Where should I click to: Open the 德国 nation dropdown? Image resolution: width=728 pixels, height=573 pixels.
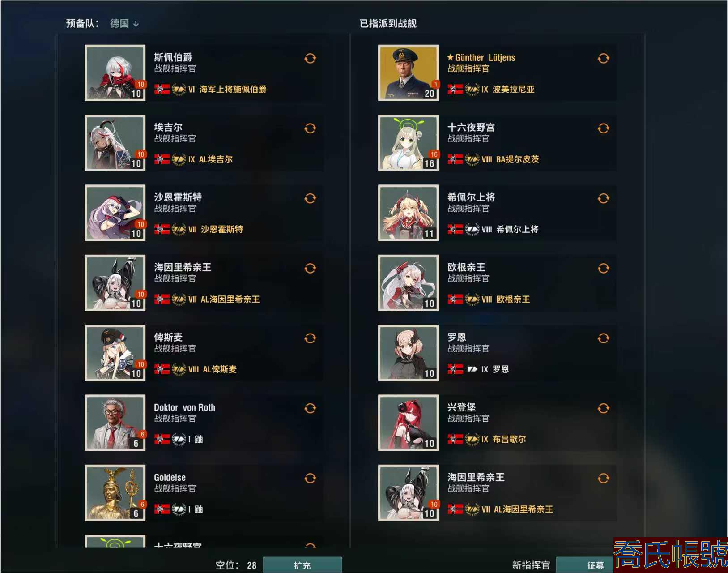point(124,23)
